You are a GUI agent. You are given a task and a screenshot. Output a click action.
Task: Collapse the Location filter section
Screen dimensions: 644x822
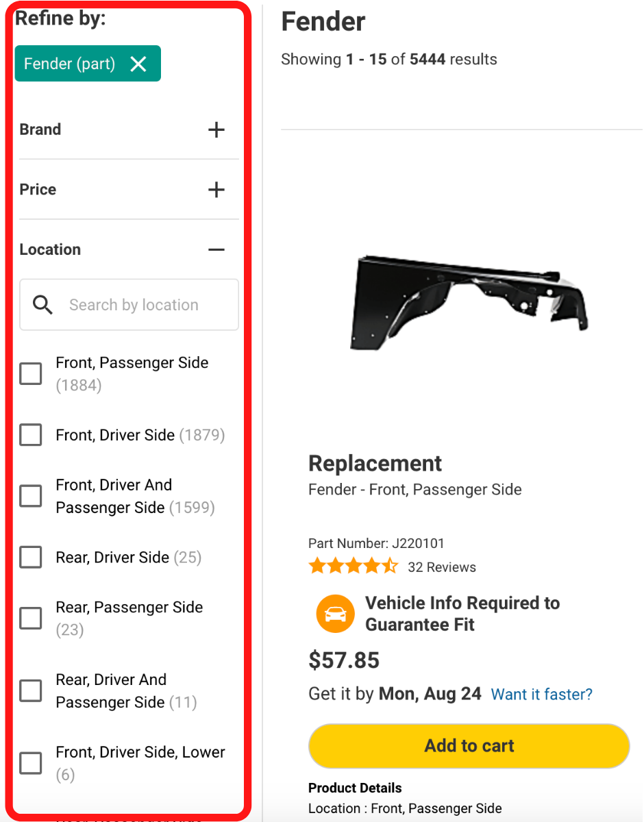tap(216, 249)
